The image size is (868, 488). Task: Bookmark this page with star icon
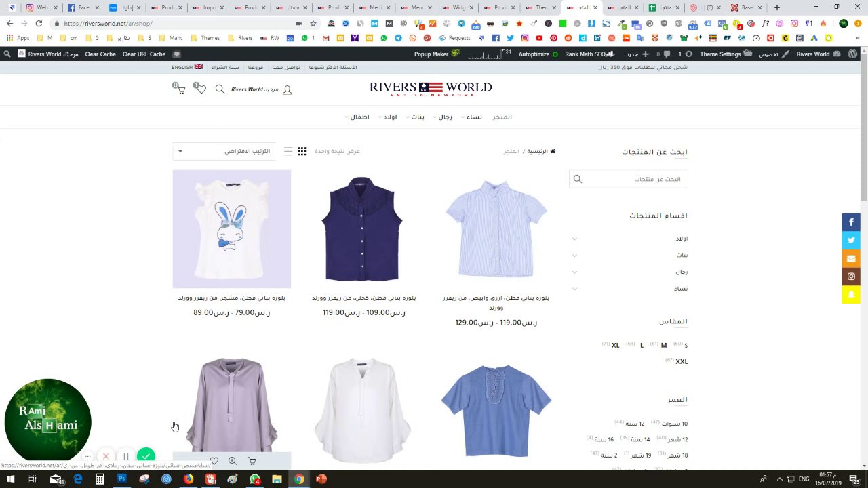point(313,23)
